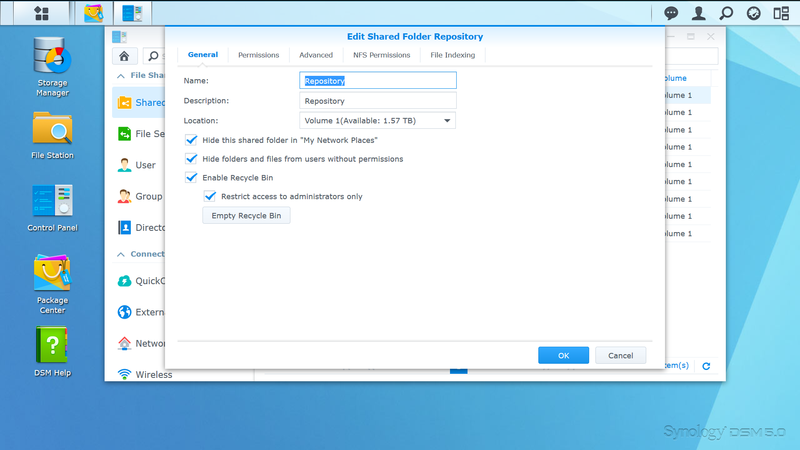Open the user options icon

(698, 13)
